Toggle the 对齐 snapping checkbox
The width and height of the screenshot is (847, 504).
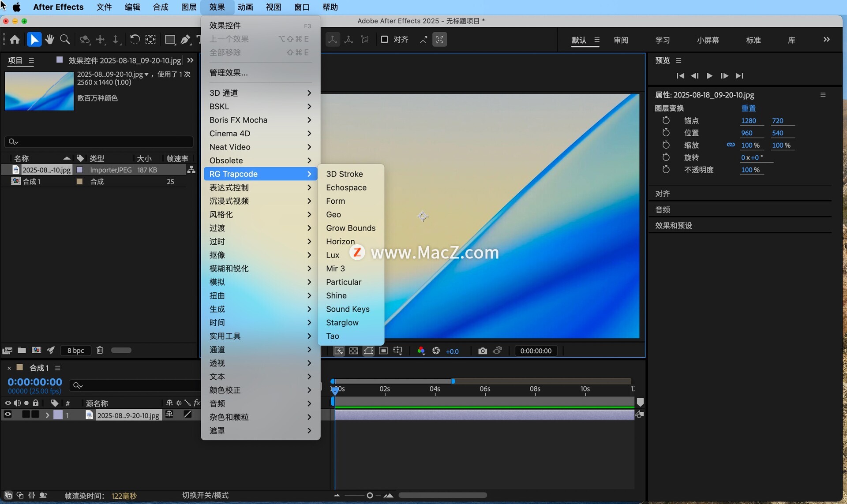coord(384,40)
